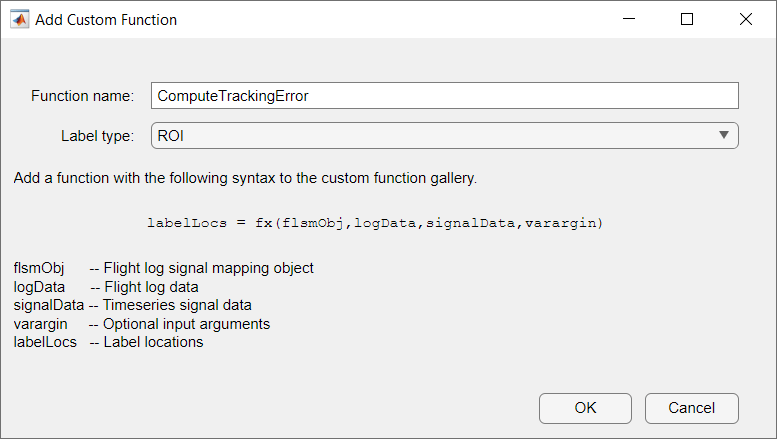
Task: Click the empty title bar area
Action: [x=400, y=20]
